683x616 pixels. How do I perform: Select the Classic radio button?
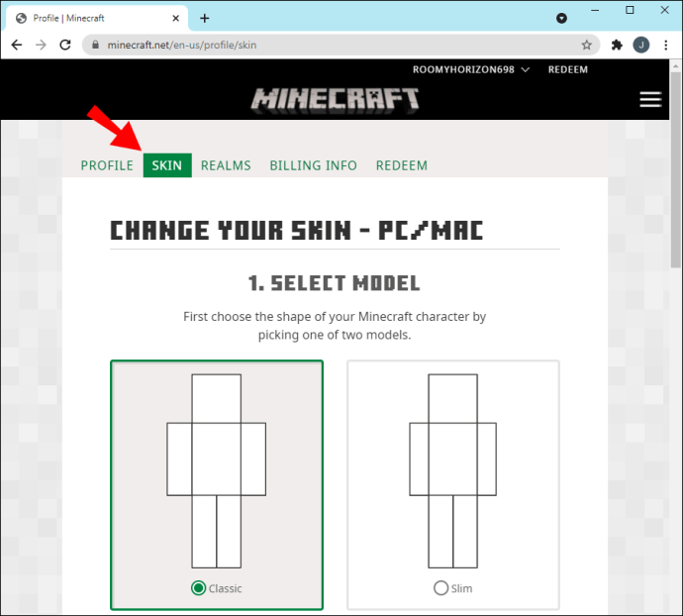pos(199,588)
